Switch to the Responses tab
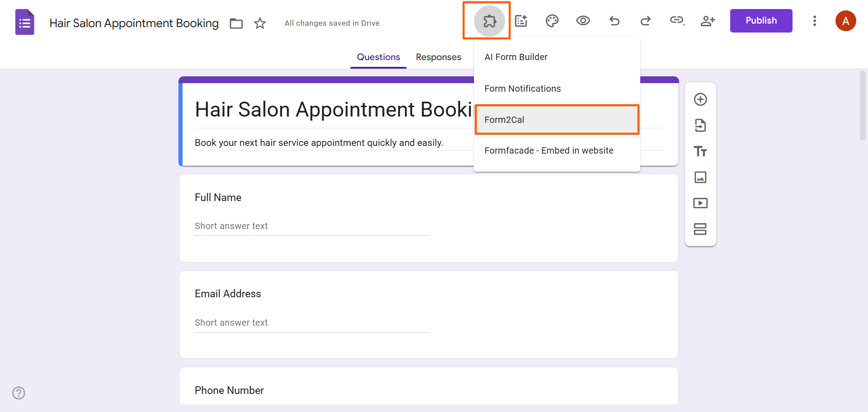Screen dimensions: 868x412 438,57
